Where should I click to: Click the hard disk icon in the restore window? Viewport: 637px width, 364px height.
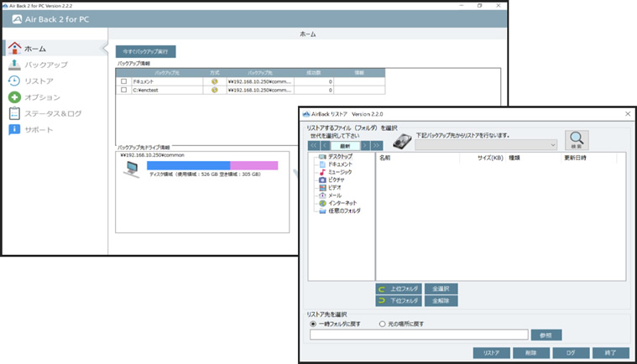tap(402, 142)
